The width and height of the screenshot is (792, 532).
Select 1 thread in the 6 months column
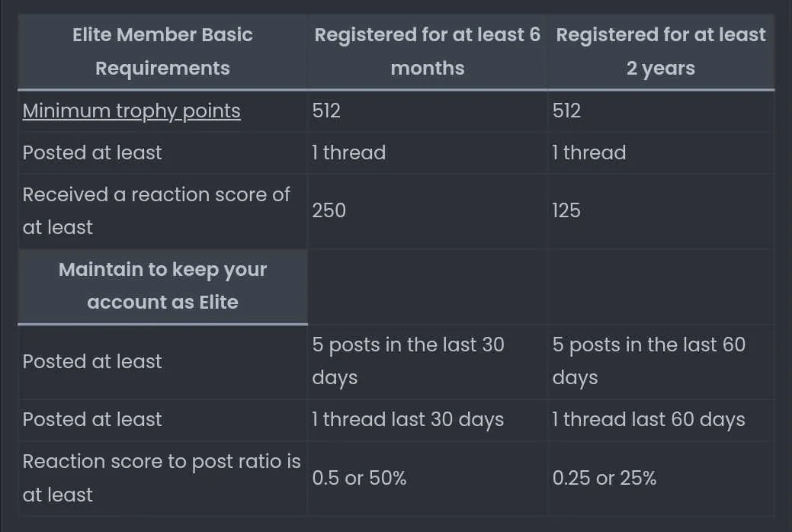[348, 152]
